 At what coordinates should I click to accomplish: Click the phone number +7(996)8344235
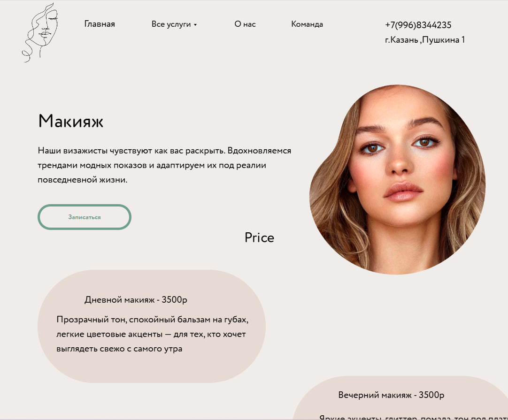[418, 25]
